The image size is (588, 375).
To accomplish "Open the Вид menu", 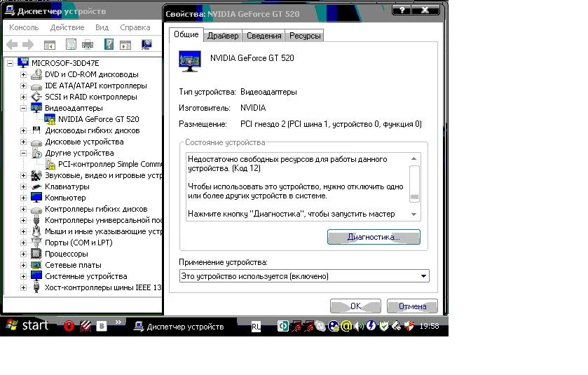I will [102, 27].
